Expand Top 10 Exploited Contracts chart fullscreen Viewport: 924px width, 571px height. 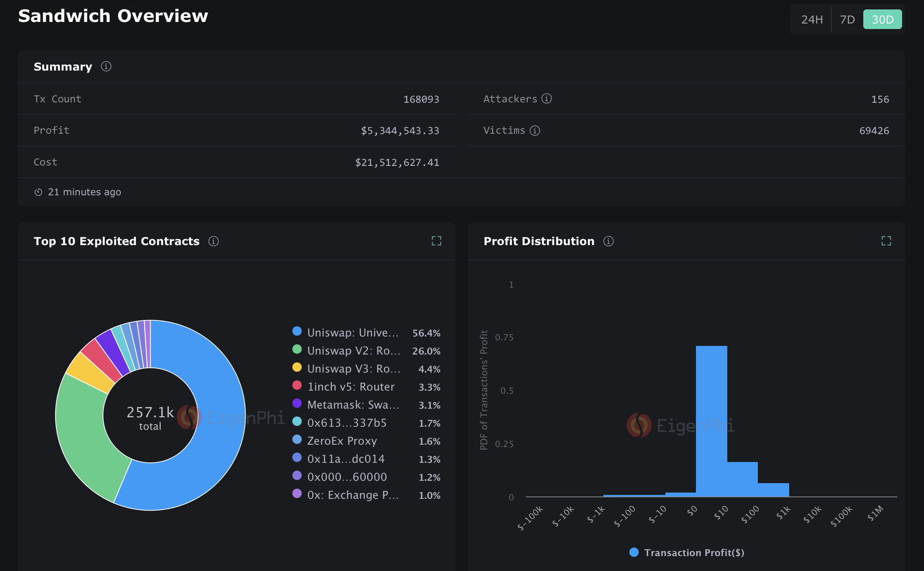(437, 241)
